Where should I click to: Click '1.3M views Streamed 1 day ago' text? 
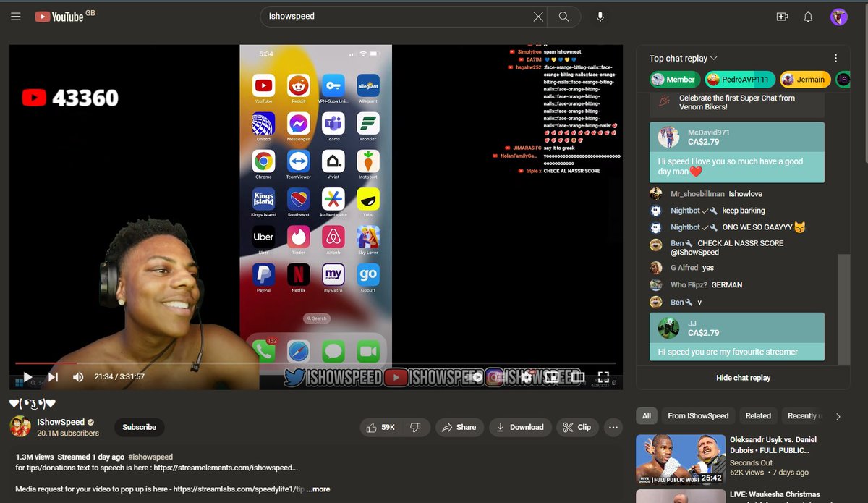coord(70,457)
